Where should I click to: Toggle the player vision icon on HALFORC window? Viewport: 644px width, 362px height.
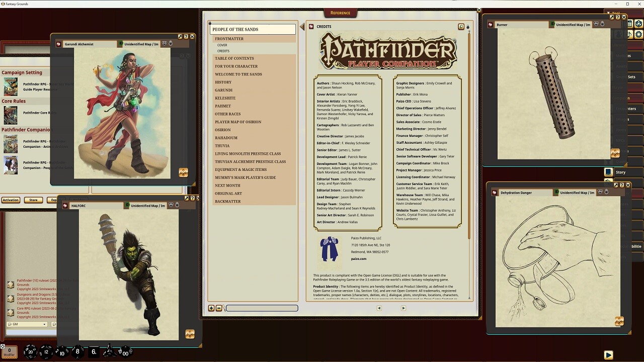(171, 206)
